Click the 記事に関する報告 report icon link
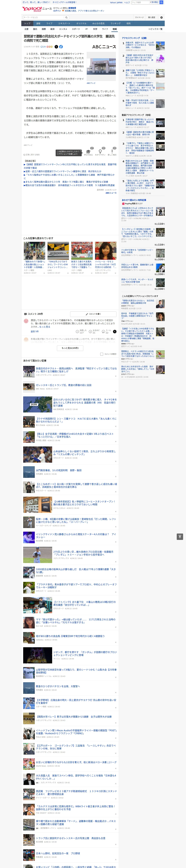 pos(32,155)
